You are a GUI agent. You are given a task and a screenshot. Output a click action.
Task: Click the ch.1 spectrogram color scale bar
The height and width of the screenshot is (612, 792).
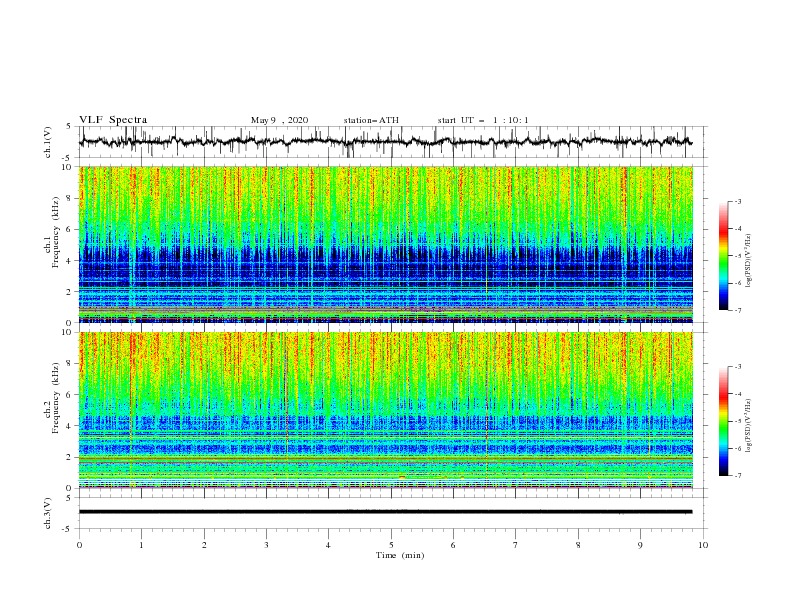723,256
